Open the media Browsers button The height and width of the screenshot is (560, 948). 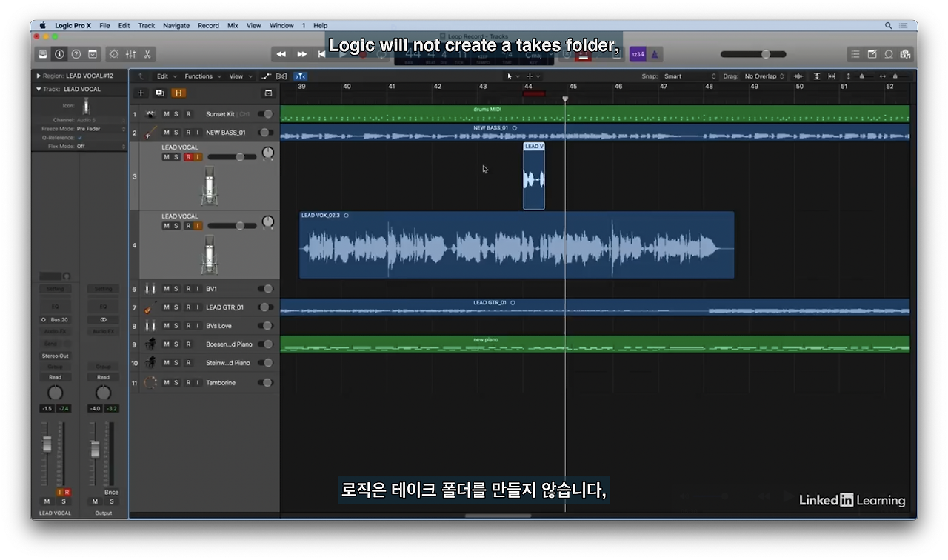[905, 54]
